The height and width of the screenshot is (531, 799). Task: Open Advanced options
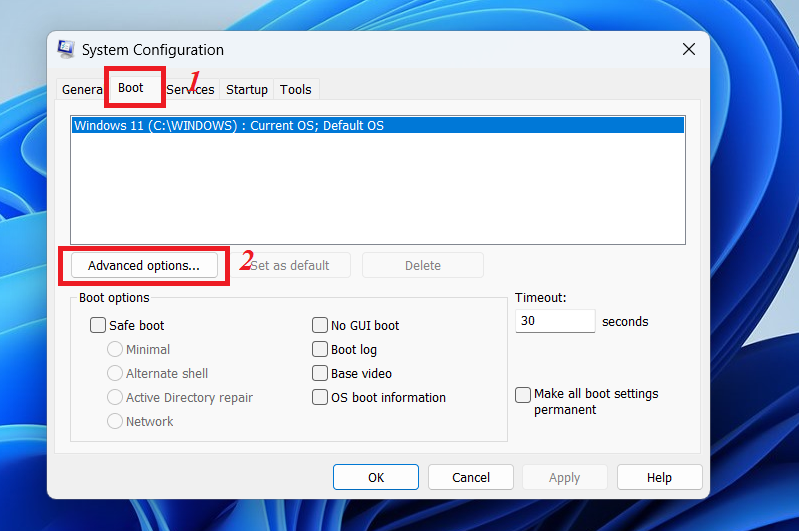click(x=144, y=266)
